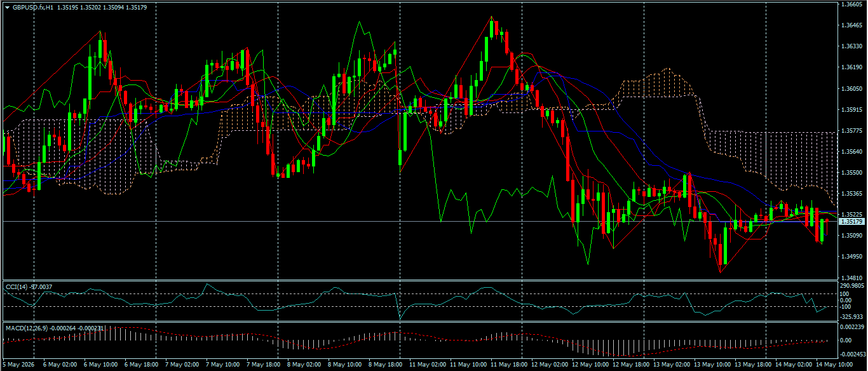Viewport: 868px width, 371px height.
Task: Click the 1.36190 price axis label
Action: coord(851,67)
